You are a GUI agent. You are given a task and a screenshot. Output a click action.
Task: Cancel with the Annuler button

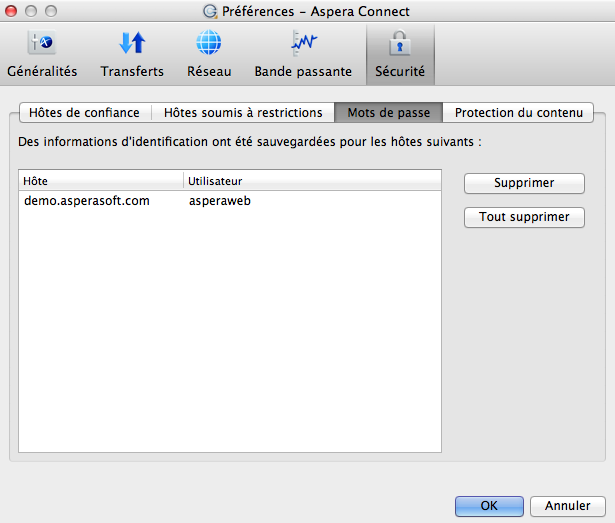pyautogui.click(x=568, y=506)
